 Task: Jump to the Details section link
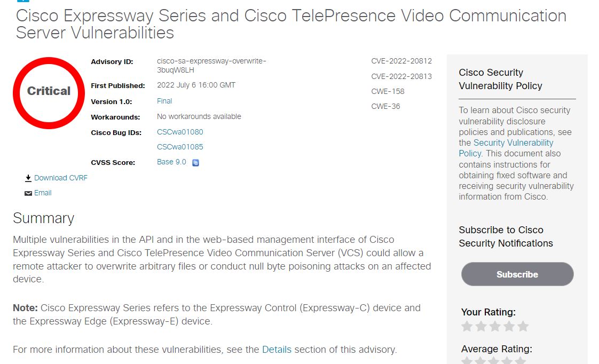click(x=277, y=350)
